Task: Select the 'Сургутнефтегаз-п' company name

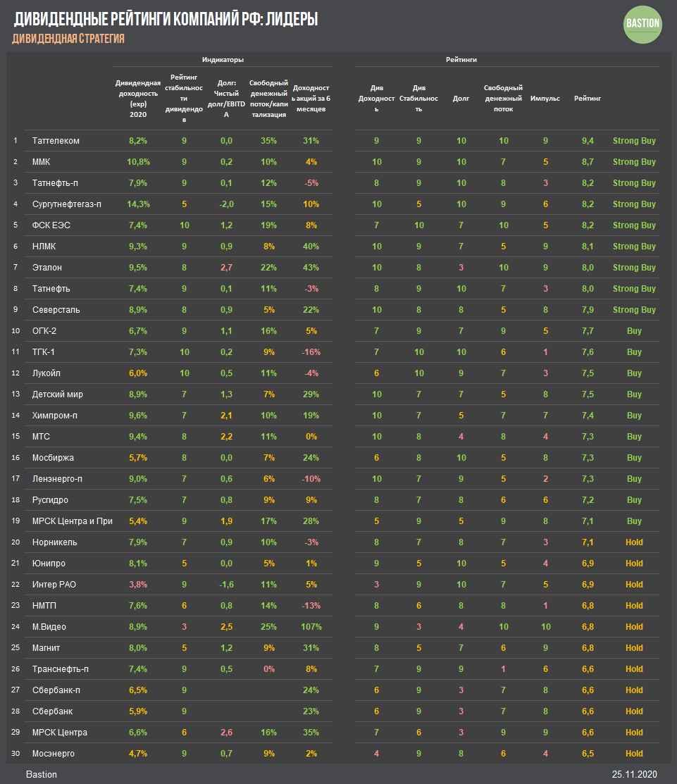Action: coord(66,204)
